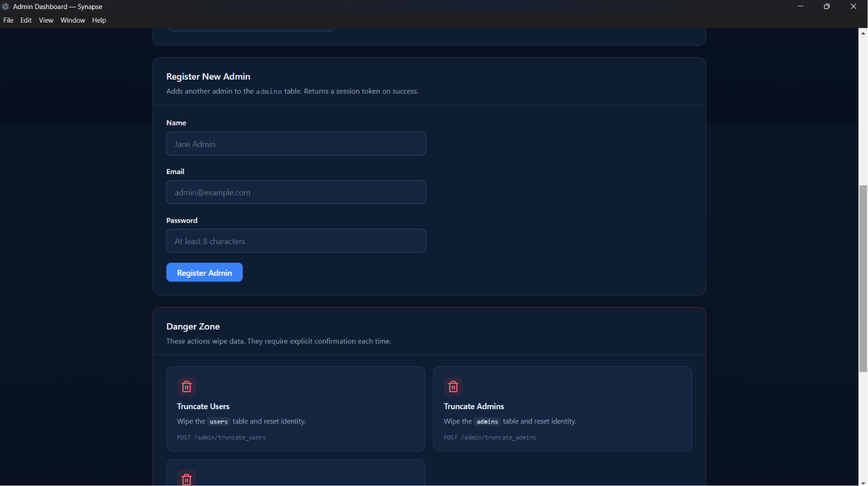Open the Window menu
Viewport: 868px width, 486px height.
pyautogui.click(x=73, y=20)
